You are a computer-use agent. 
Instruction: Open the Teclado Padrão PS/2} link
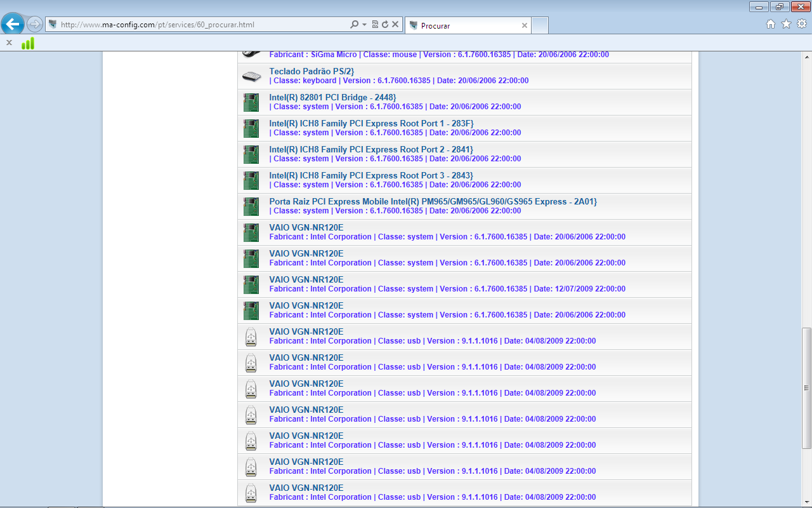(311, 71)
